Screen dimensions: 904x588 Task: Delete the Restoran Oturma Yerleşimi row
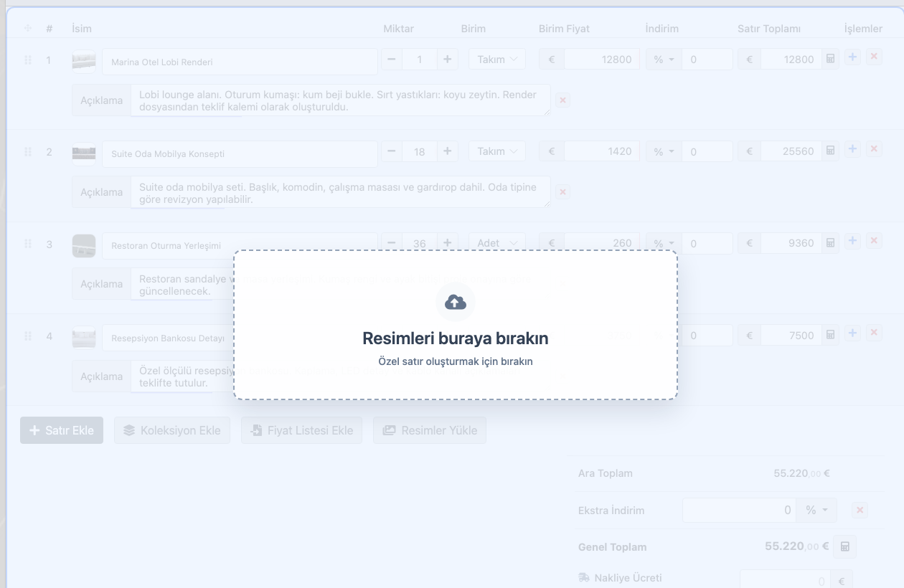click(874, 240)
